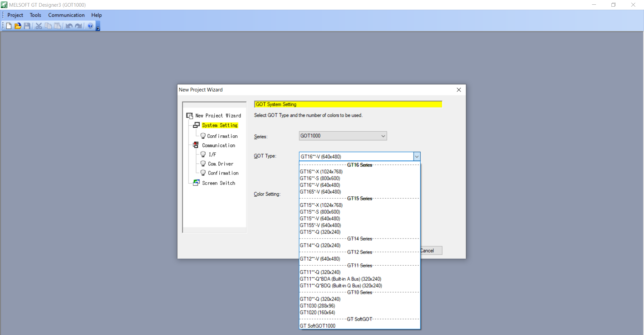This screenshot has width=644, height=335.
Task: Open the Tools menu
Action: click(35, 15)
